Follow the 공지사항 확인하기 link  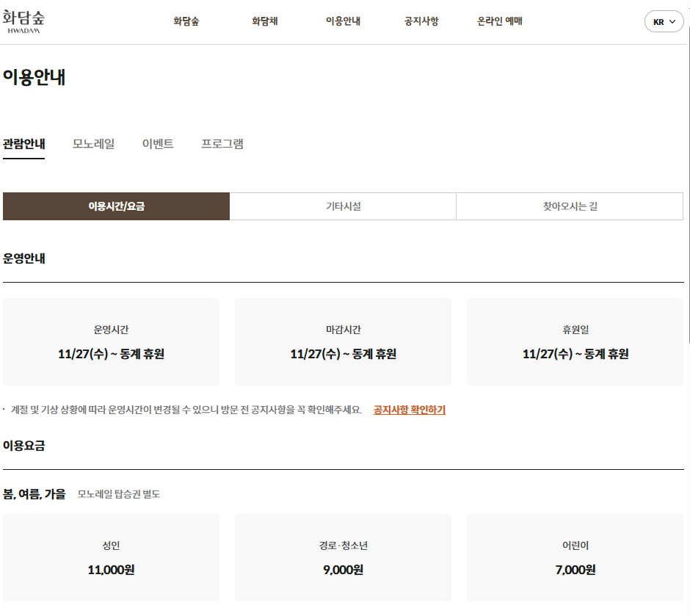[x=410, y=410]
